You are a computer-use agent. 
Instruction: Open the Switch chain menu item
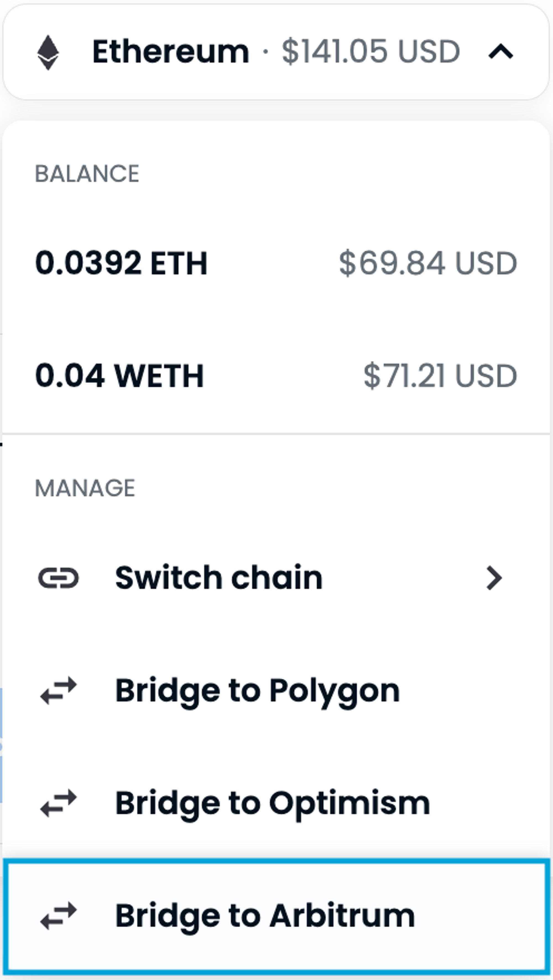(x=219, y=578)
